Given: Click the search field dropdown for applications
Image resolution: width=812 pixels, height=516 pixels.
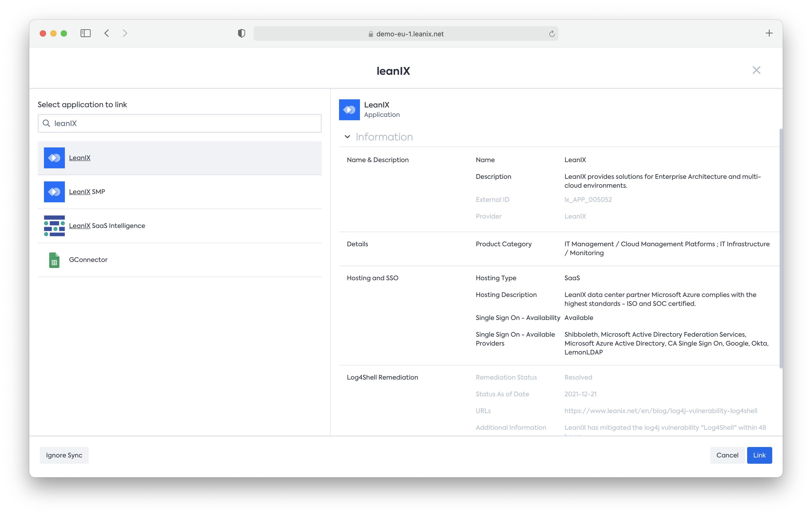Looking at the screenshot, I should pos(179,123).
